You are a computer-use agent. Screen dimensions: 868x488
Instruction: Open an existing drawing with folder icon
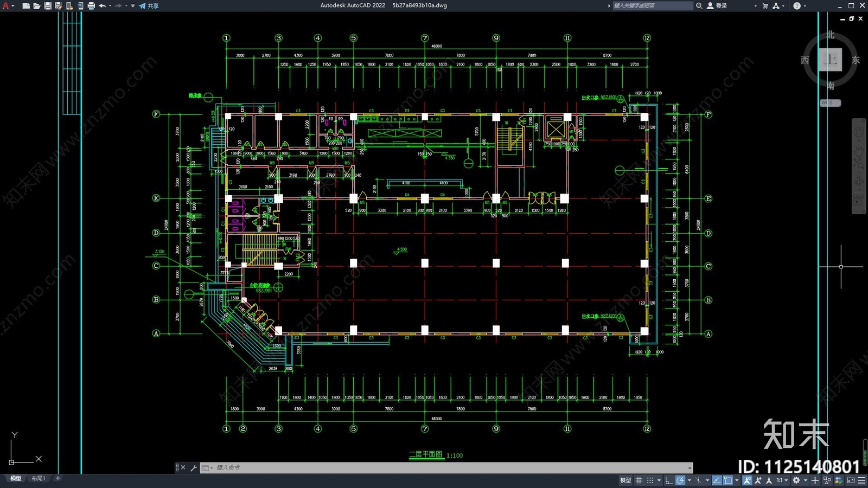point(37,5)
